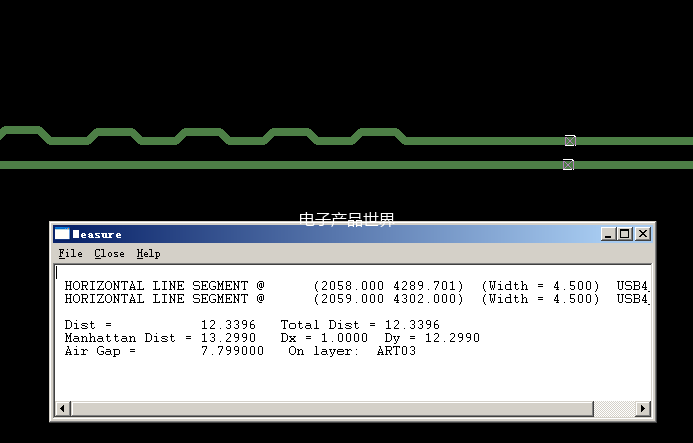The height and width of the screenshot is (443, 693).
Task: Click the Air Gap value 7.799000
Action: coord(232,351)
